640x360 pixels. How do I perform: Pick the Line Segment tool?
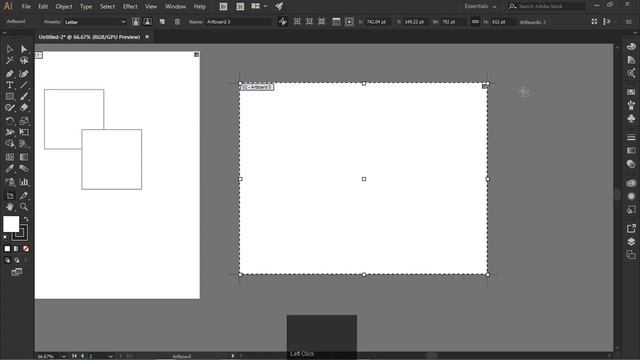[24, 85]
